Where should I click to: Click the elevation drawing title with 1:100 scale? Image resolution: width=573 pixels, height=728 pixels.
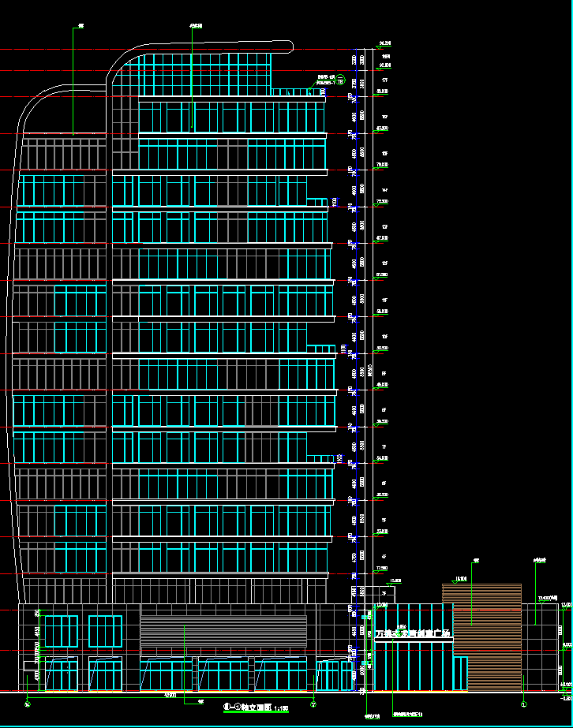(x=256, y=708)
